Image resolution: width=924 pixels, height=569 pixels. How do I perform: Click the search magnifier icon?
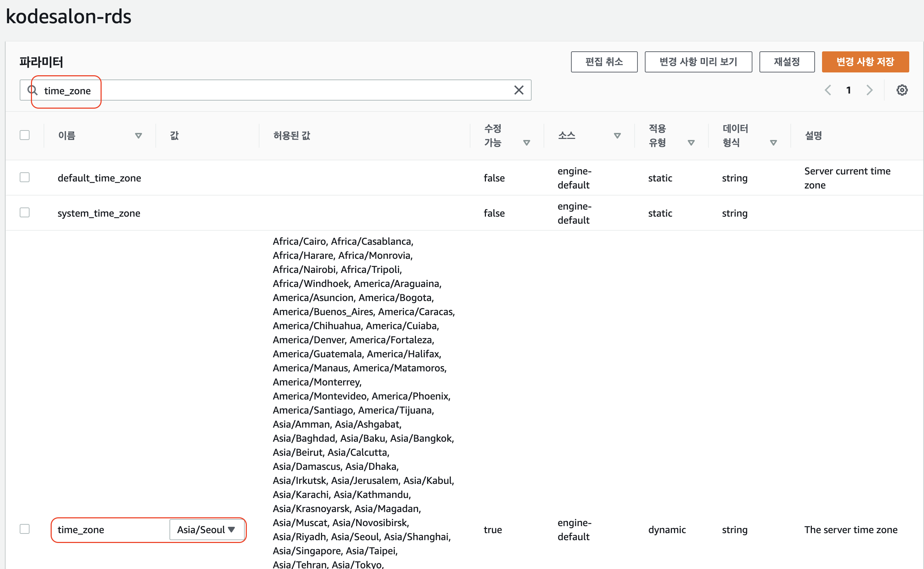[x=32, y=90]
